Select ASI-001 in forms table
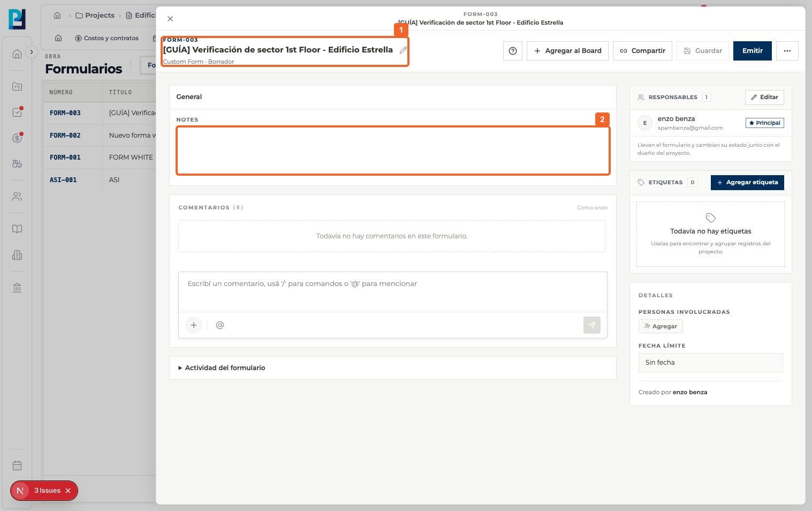 coord(63,180)
